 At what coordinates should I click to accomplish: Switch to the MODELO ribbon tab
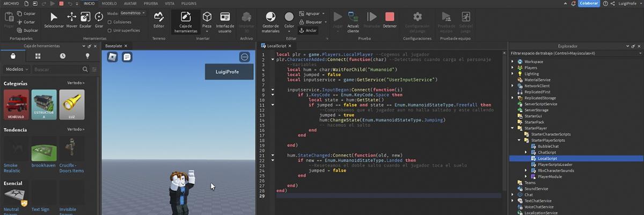pos(109,3)
